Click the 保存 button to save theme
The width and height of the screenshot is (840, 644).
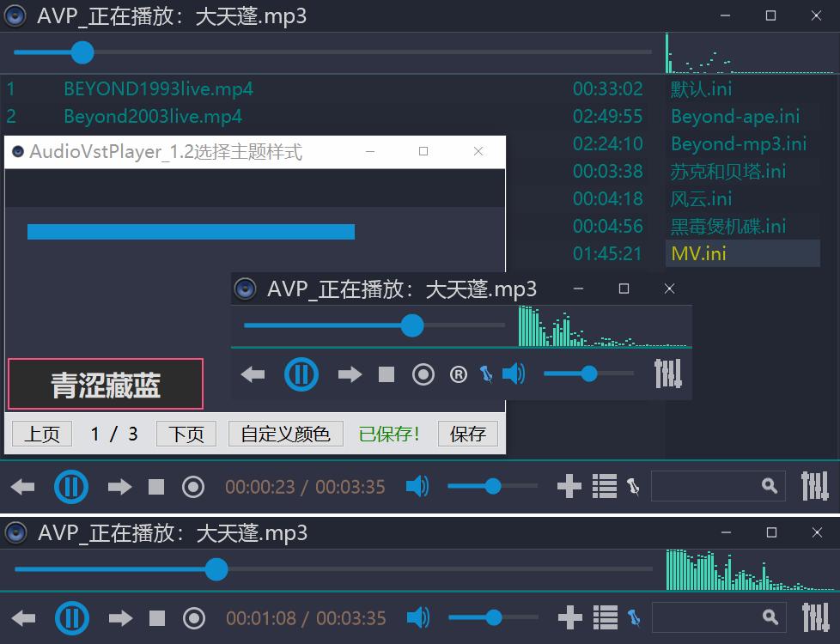click(467, 434)
